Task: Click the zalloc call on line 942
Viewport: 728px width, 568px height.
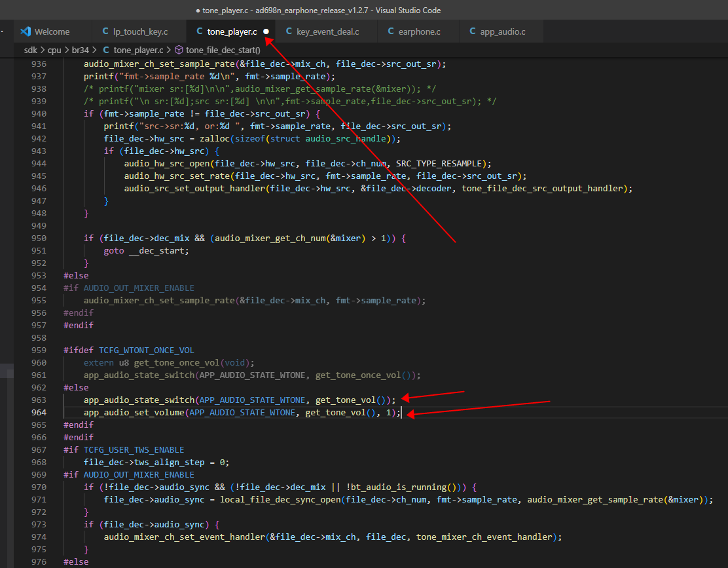Action: [x=215, y=138]
